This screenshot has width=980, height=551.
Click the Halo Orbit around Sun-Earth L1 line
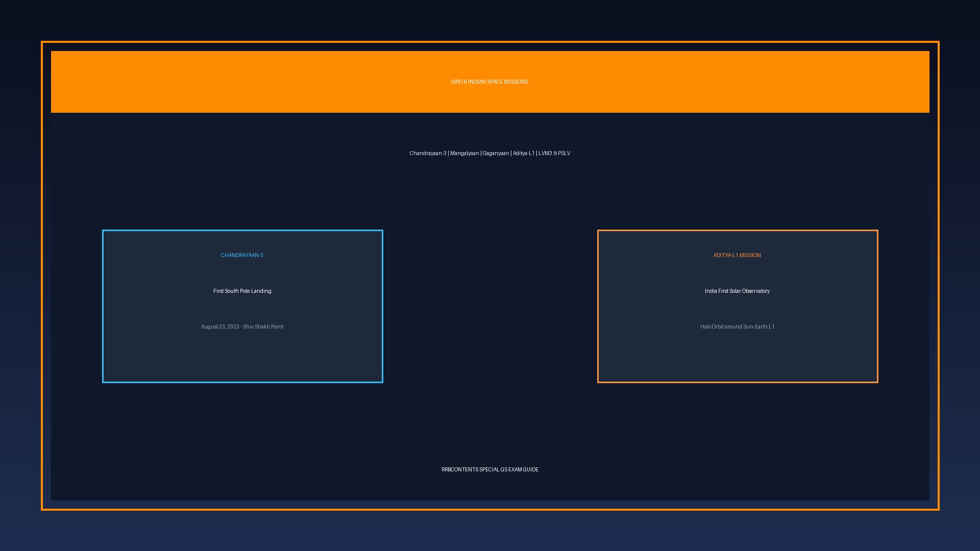tap(737, 327)
